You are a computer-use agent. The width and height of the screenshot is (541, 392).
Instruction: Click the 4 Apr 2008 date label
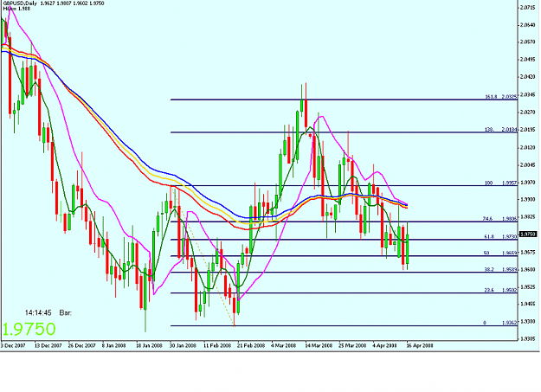(x=384, y=345)
